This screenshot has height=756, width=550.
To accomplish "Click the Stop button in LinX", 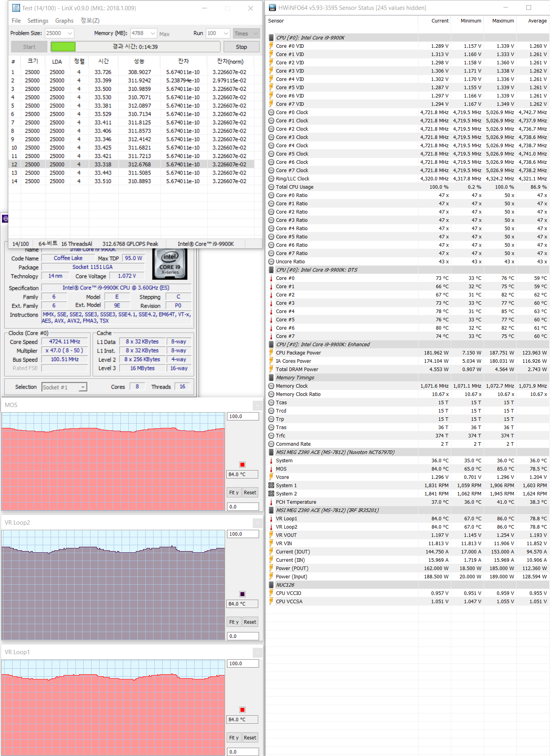I will click(x=242, y=47).
